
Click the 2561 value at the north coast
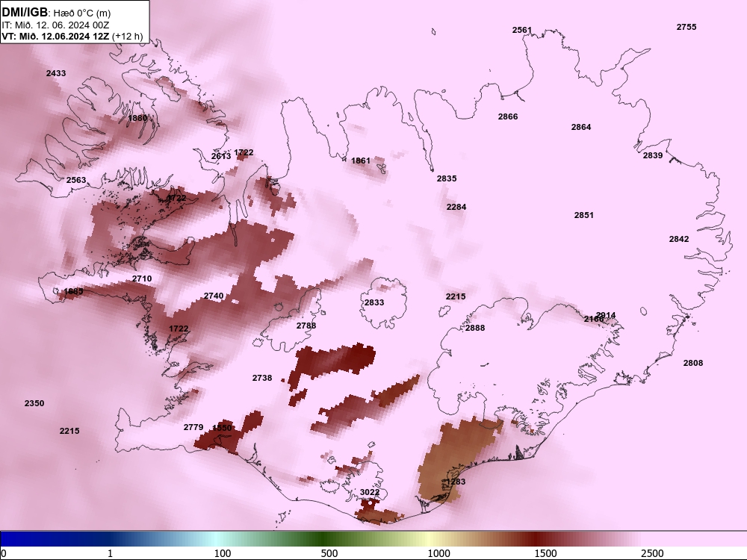(x=522, y=30)
